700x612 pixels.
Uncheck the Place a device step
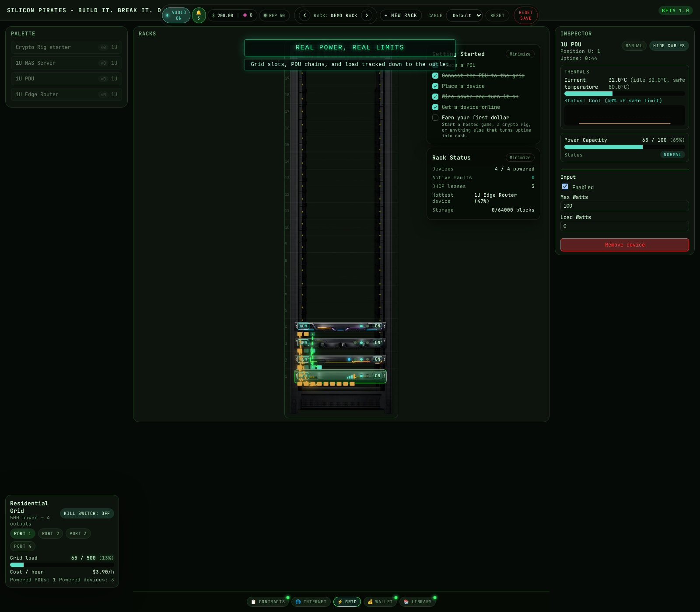(x=435, y=86)
